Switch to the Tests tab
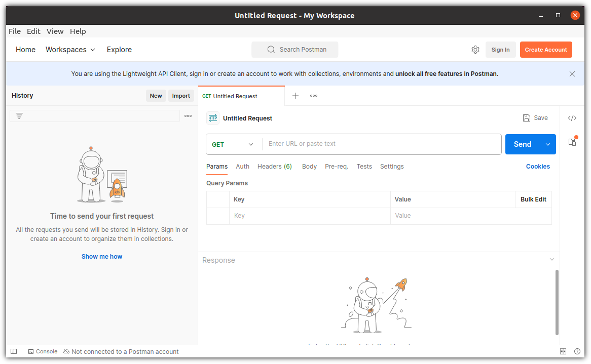 pos(364,167)
